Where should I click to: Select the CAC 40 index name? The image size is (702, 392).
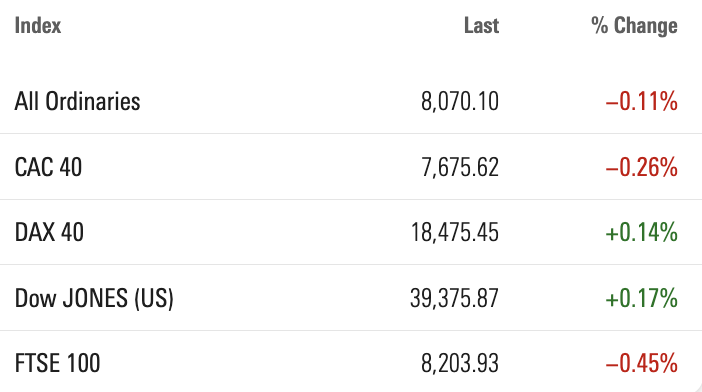48,167
